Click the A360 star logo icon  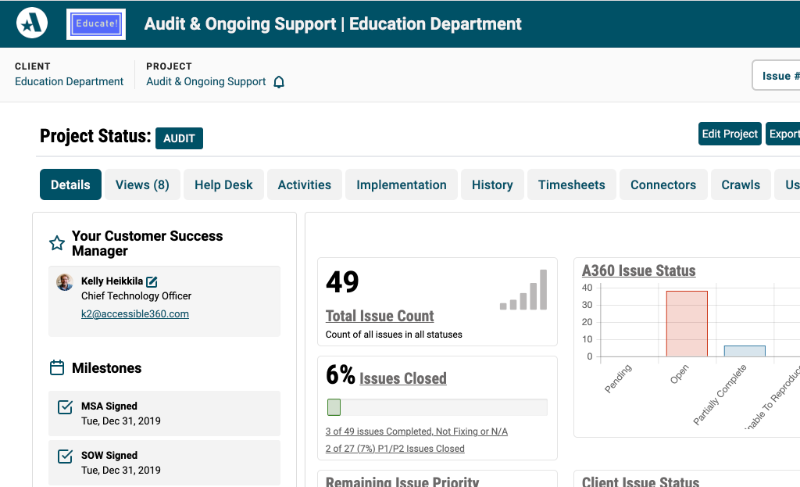[x=32, y=23]
